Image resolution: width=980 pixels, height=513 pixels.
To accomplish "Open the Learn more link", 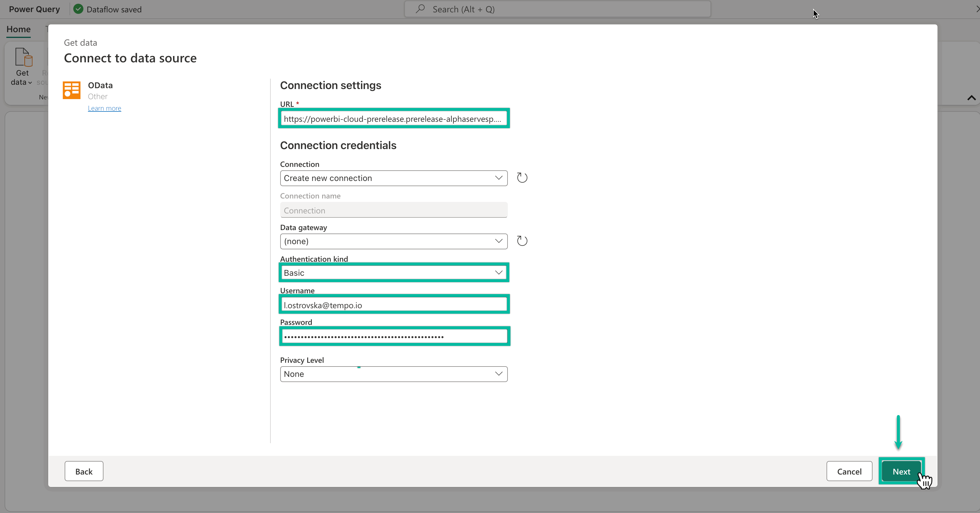I will [104, 108].
